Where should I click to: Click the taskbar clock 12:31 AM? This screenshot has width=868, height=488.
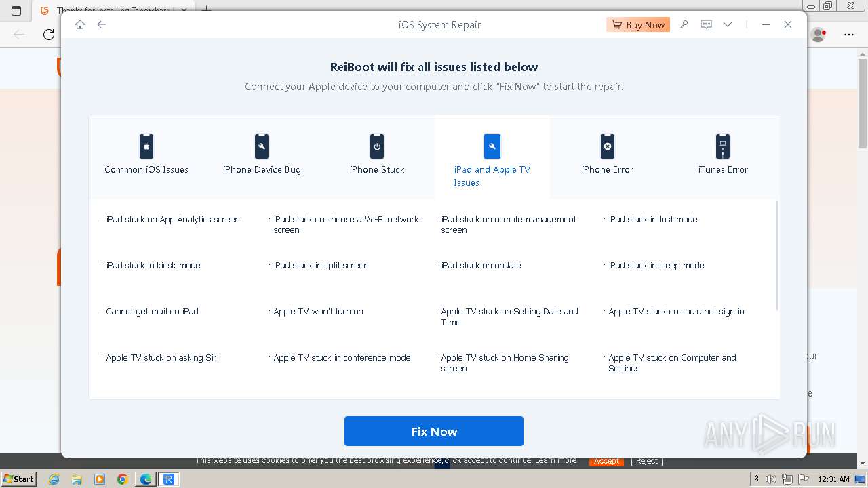tap(833, 479)
